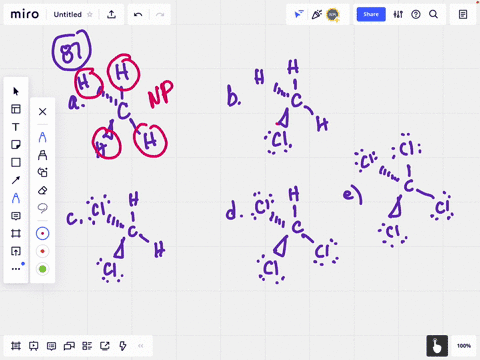Viewport: 480px width, 360px height.
Task: Open the 100% zoom level
Action: click(x=464, y=346)
